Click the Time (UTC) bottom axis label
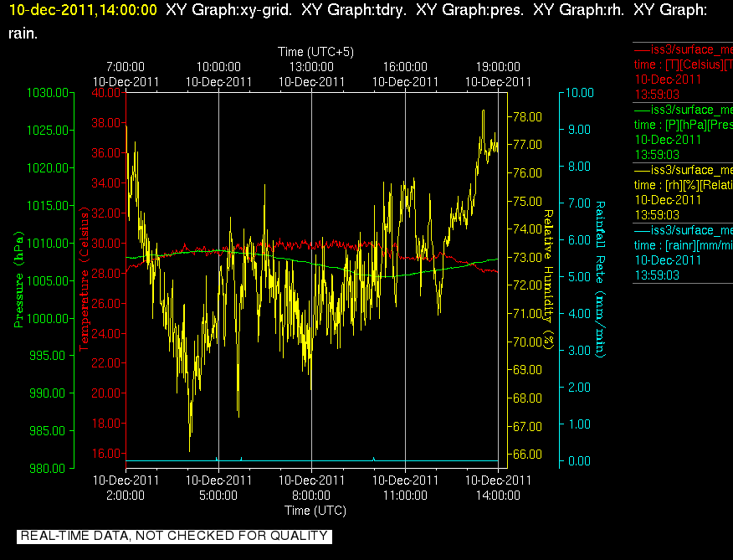This screenshot has width=733, height=560. click(315, 510)
